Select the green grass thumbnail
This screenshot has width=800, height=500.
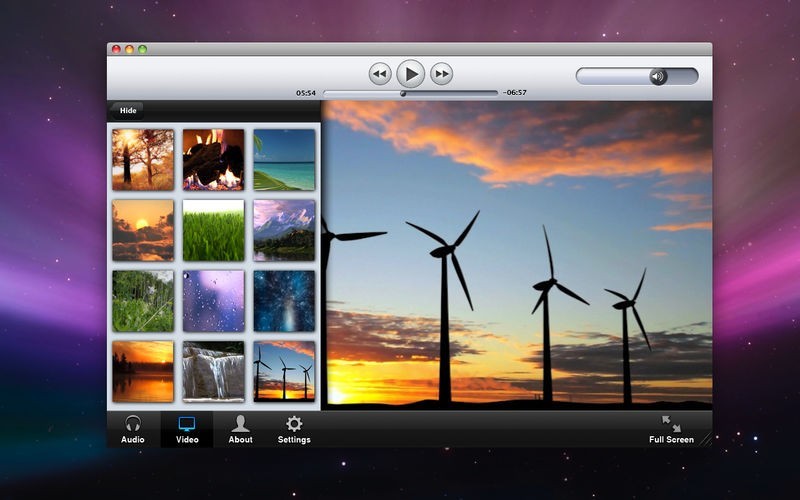click(214, 230)
